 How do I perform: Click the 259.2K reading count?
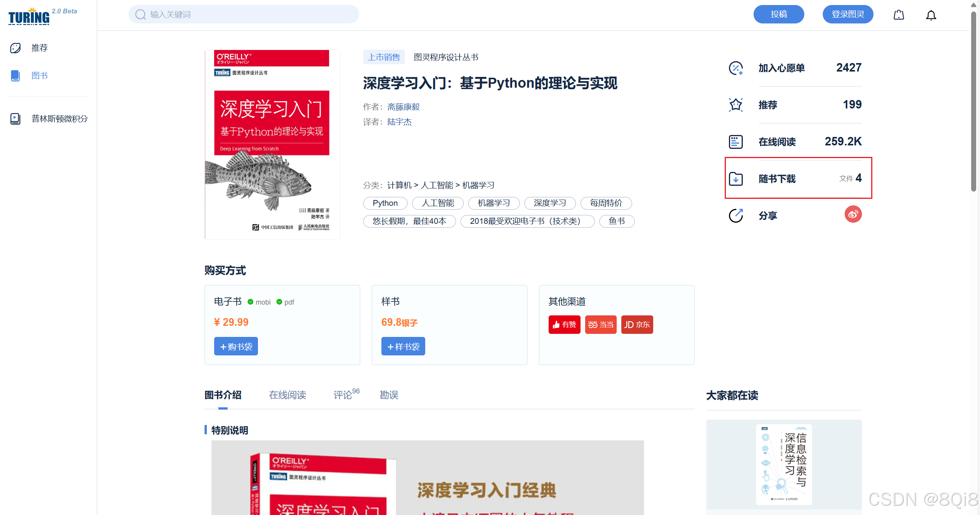pos(843,142)
